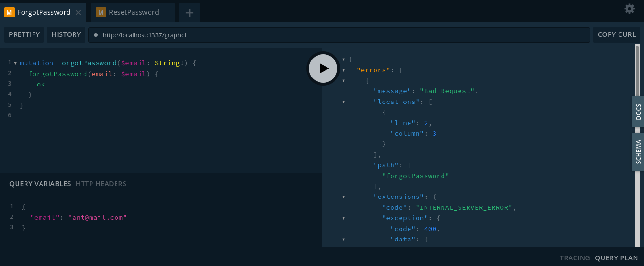
Task: Collapse the "errors" array arrow
Action: [x=343, y=70]
